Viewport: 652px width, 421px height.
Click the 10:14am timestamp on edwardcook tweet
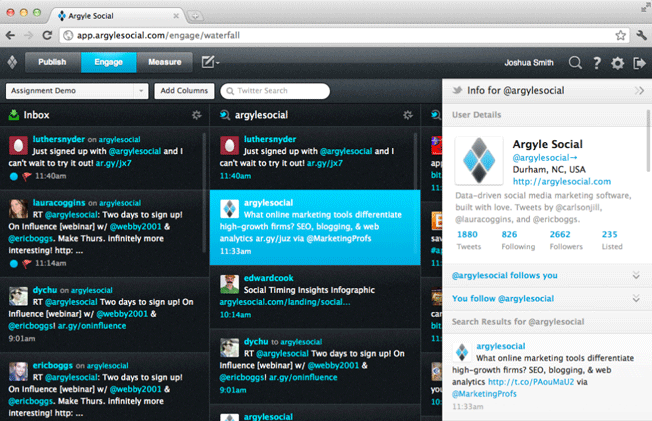[x=235, y=315]
